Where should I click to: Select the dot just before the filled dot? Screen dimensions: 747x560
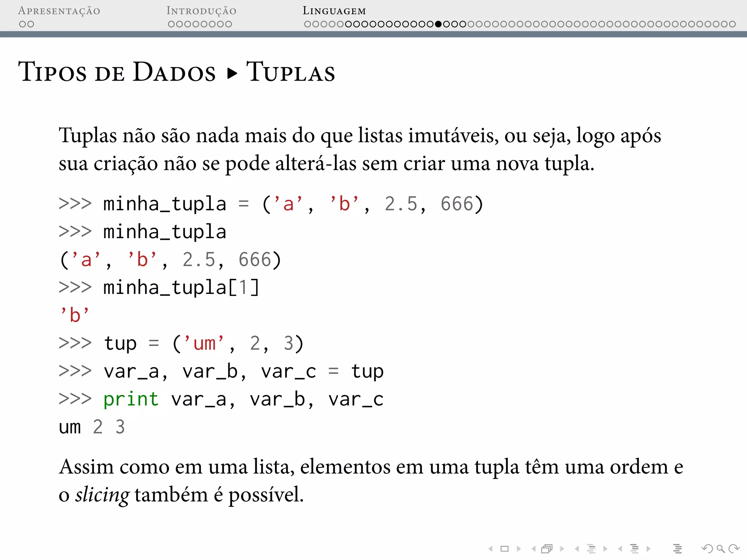point(430,24)
